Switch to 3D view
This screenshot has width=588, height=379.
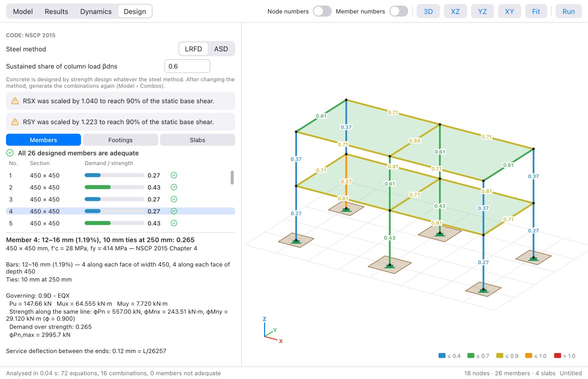(428, 11)
